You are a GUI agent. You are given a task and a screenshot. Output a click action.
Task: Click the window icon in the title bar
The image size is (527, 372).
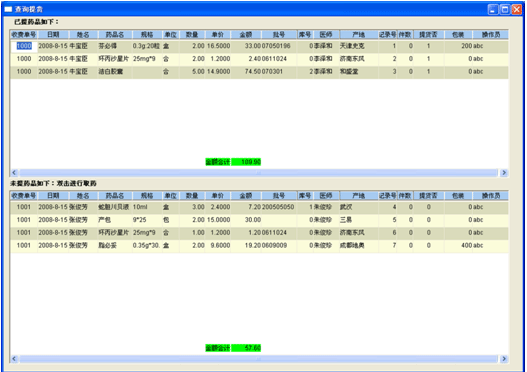pos(8,9)
